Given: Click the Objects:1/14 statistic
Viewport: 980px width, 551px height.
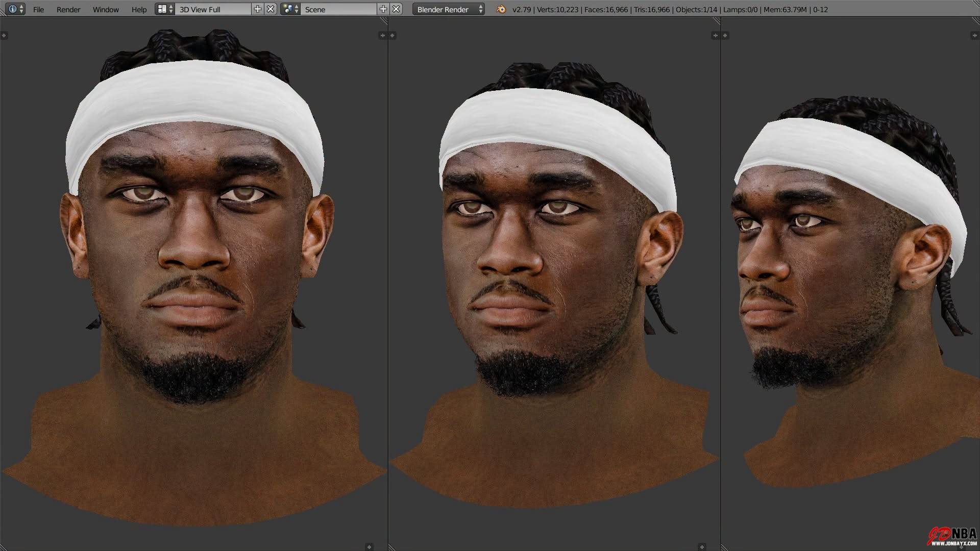Looking at the screenshot, I should pos(697,10).
